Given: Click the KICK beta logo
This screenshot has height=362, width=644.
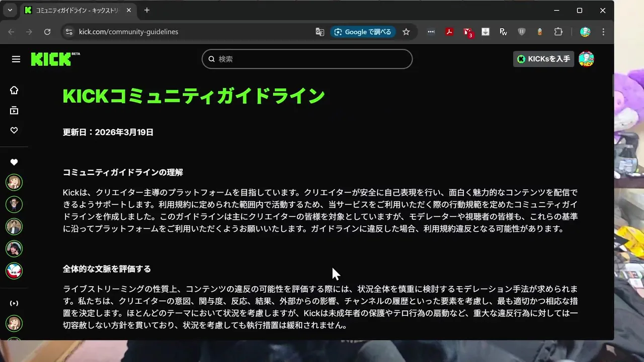Looking at the screenshot, I should (x=55, y=59).
